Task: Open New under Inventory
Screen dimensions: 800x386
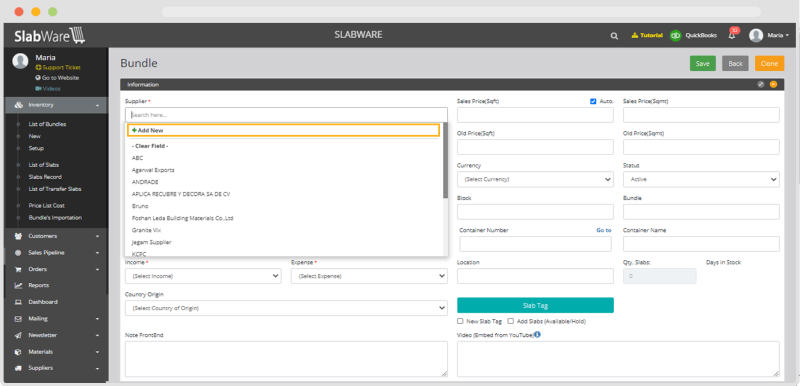Action: 35,136
